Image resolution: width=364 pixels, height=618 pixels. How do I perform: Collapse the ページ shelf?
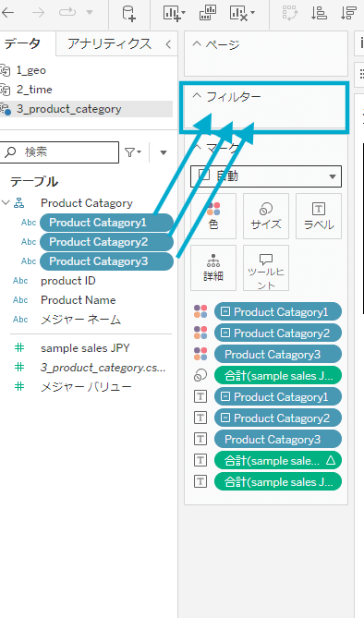pos(197,44)
